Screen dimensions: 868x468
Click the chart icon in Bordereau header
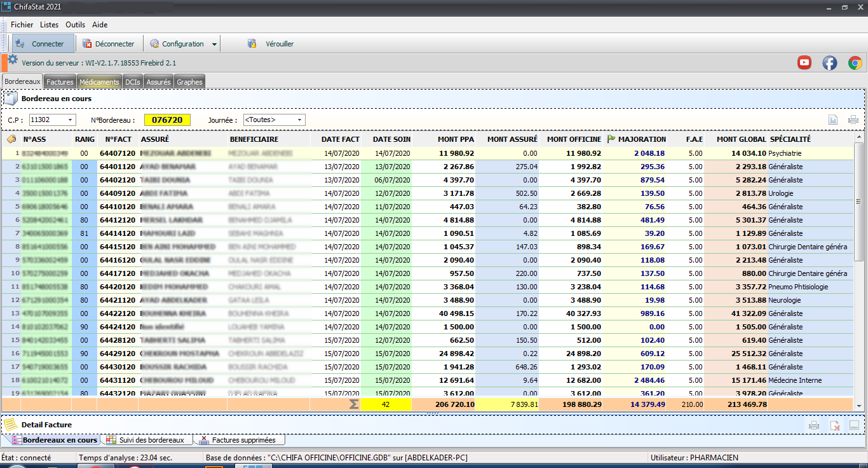click(x=833, y=120)
